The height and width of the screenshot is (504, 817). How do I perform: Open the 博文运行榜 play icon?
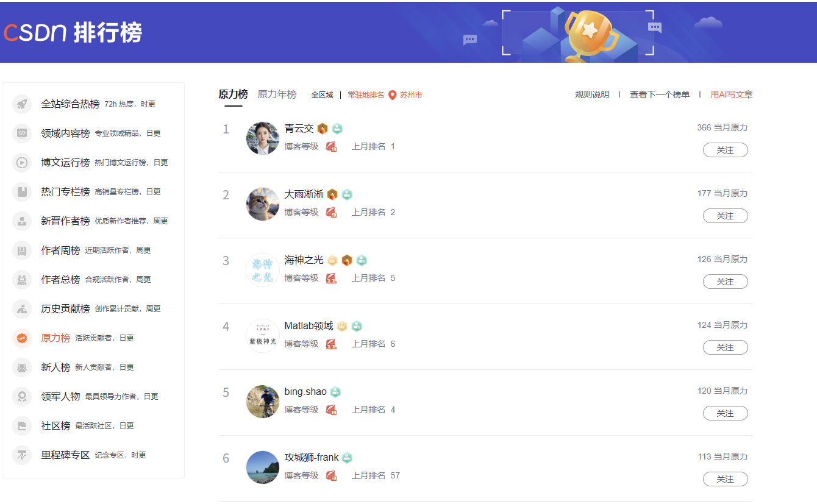22,163
